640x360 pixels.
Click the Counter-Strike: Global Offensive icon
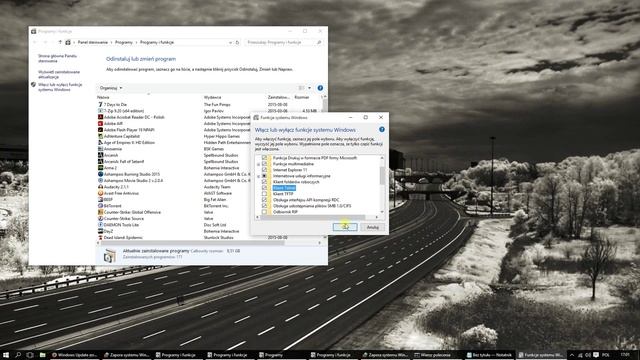[100, 212]
